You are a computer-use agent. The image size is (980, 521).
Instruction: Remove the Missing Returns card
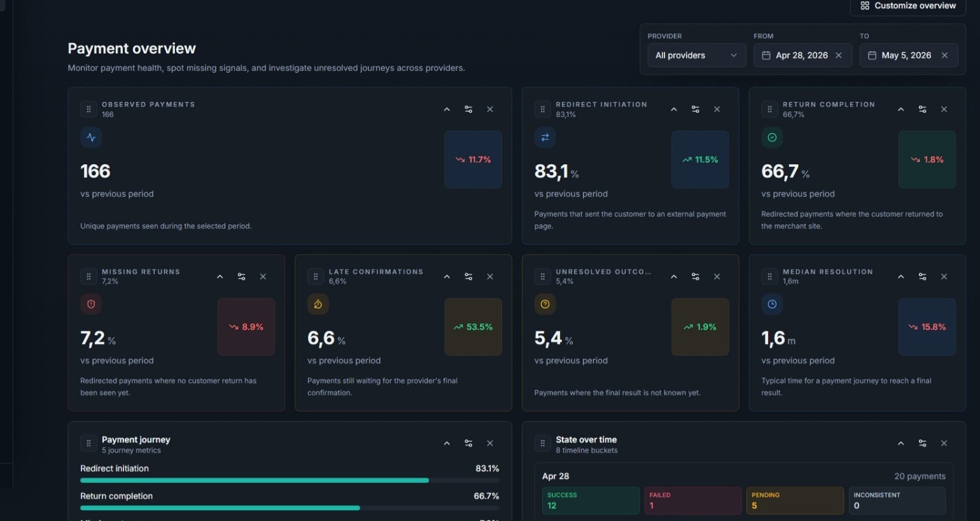(x=263, y=276)
